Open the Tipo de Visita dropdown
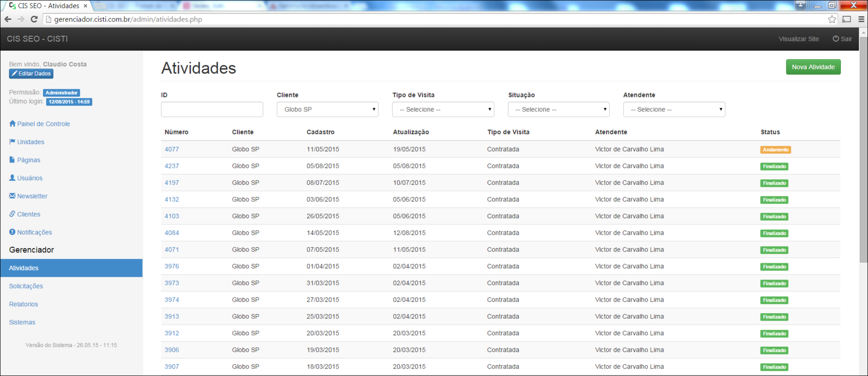 (443, 109)
